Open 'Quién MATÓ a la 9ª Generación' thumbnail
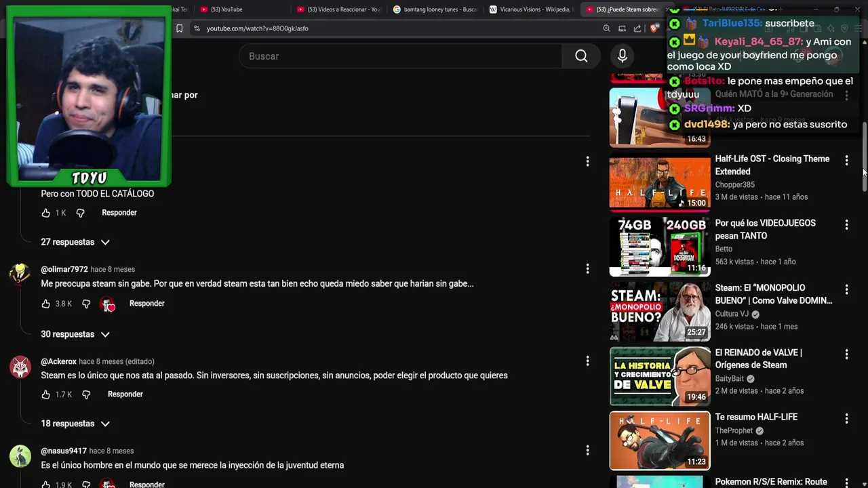This screenshot has height=488, width=868. click(660, 117)
